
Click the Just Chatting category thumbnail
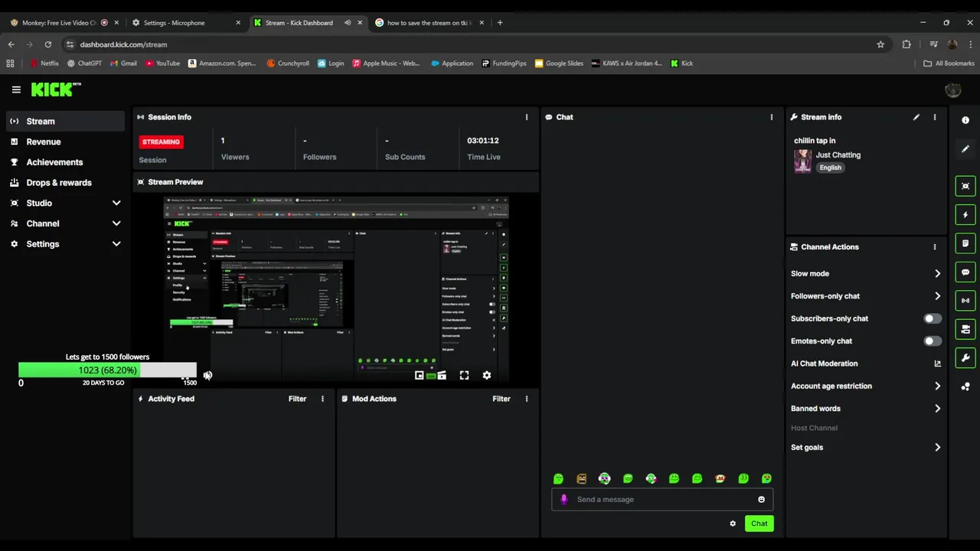click(802, 161)
